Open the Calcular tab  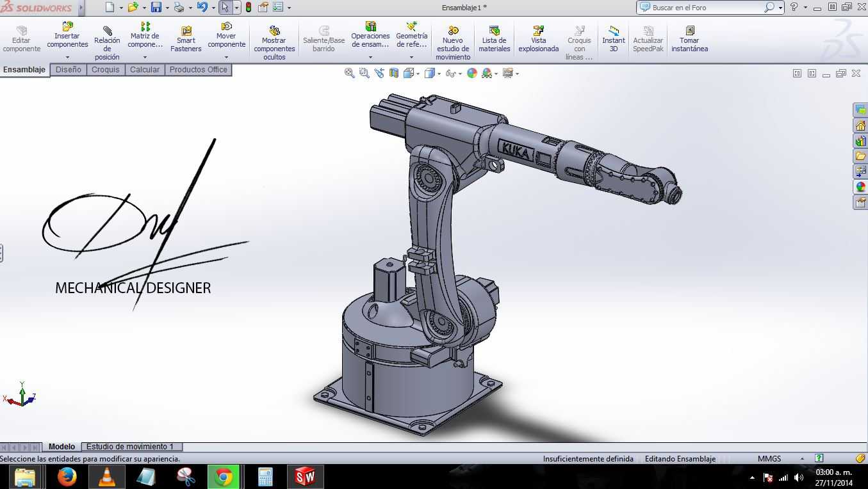145,70
